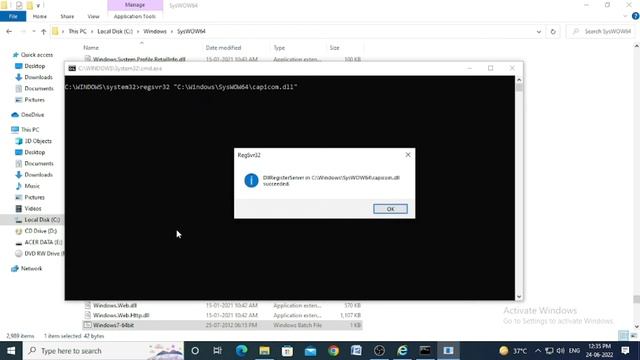The height and width of the screenshot is (360, 640).
Task: Open 3D Objects folder
Action: (x=38, y=141)
